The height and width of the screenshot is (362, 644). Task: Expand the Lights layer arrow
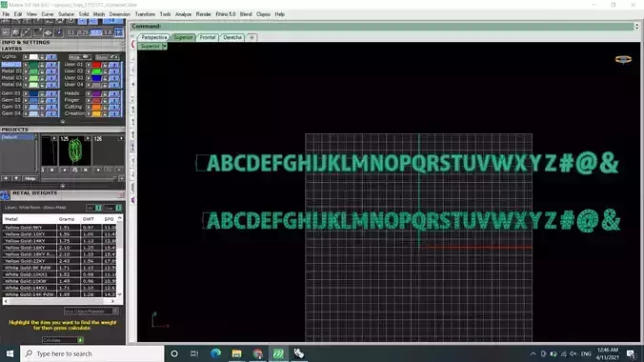(26, 57)
